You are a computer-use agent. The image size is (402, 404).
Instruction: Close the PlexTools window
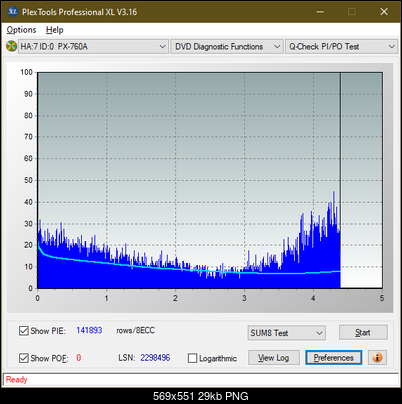[x=384, y=12]
